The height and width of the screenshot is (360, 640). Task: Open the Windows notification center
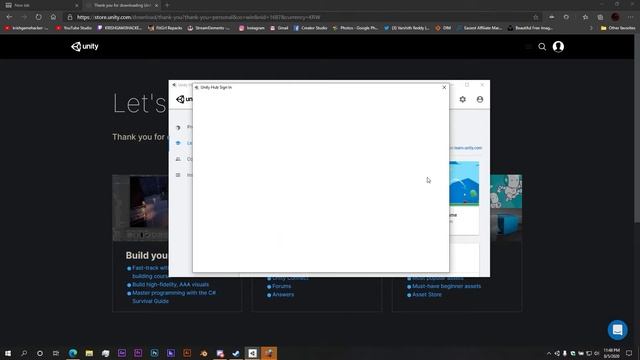coord(629,353)
